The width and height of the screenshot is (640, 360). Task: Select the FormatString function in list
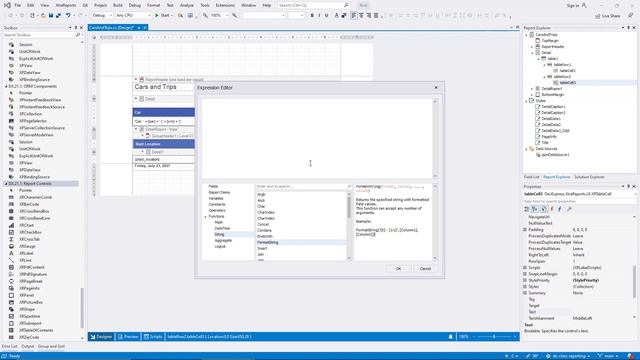coord(268,242)
